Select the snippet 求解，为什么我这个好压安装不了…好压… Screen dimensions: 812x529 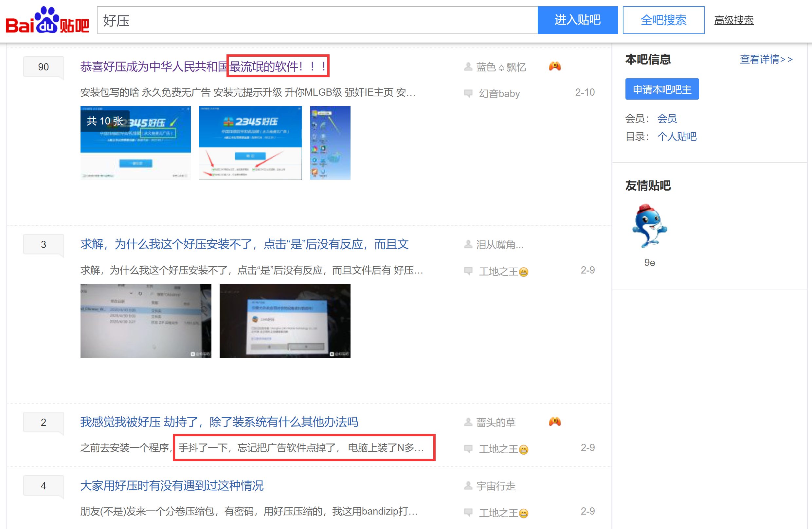[x=252, y=270]
